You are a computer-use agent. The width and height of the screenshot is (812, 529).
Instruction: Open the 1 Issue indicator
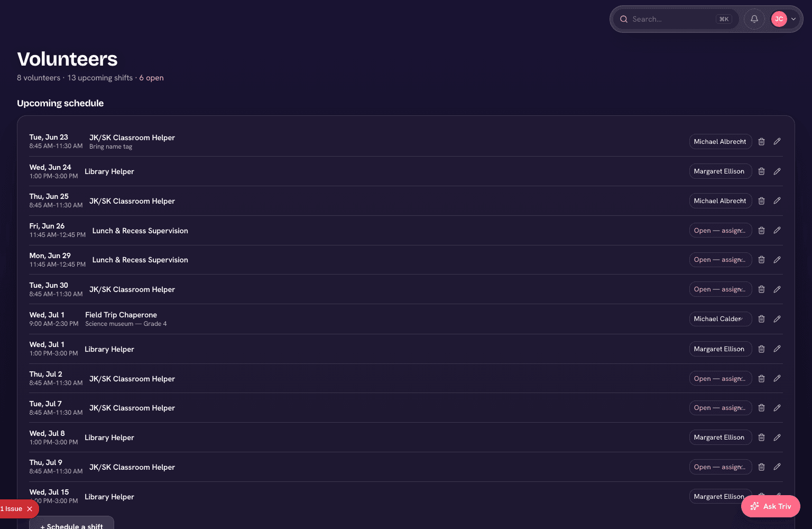[11, 509]
